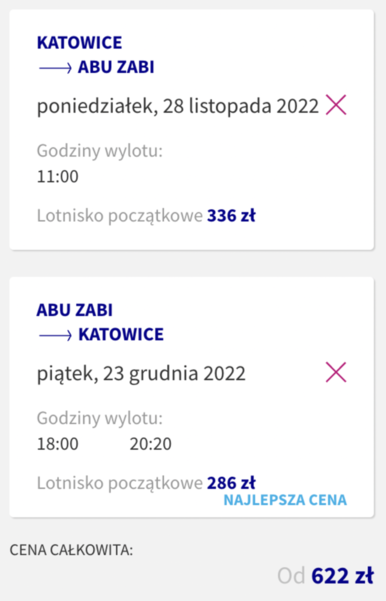Open date piątek, 23 grudnia 2022
The height and width of the screenshot is (601, 386).
[x=141, y=373]
